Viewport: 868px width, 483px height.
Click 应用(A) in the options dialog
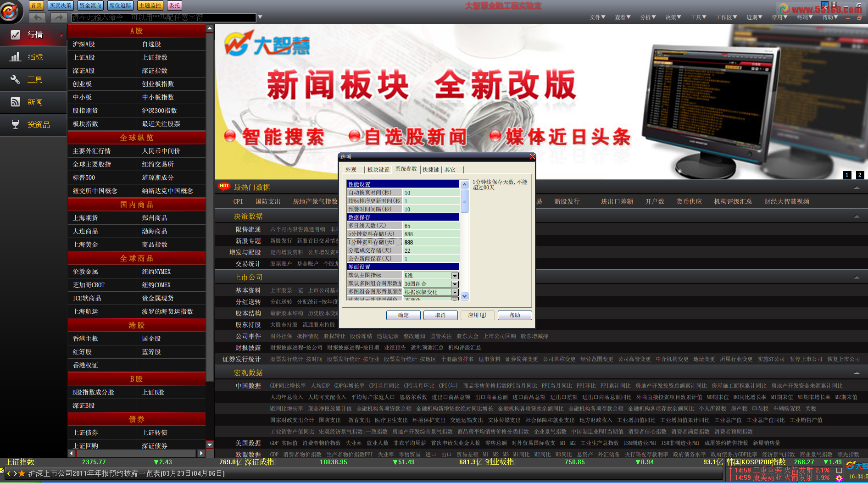pos(477,315)
